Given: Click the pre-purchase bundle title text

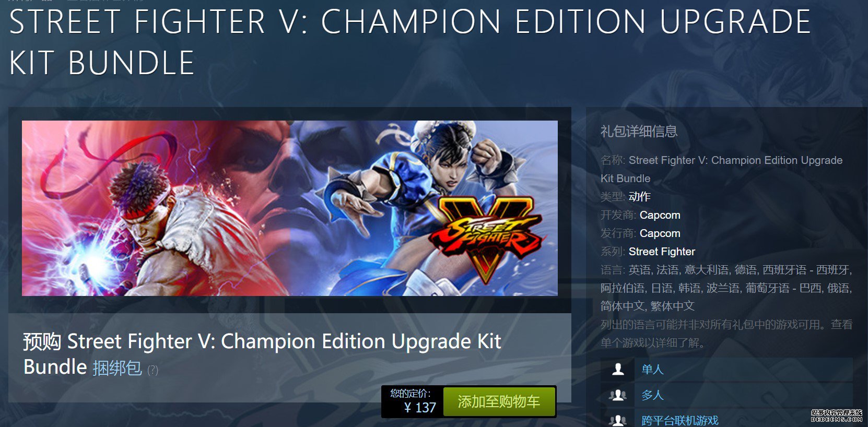Looking at the screenshot, I should coord(262,354).
